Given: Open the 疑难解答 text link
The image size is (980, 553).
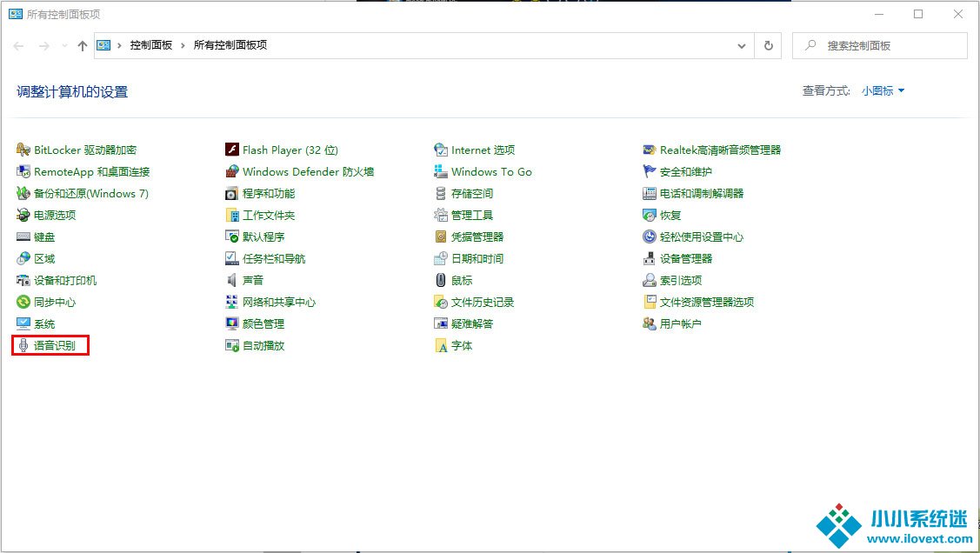Looking at the screenshot, I should click(472, 323).
